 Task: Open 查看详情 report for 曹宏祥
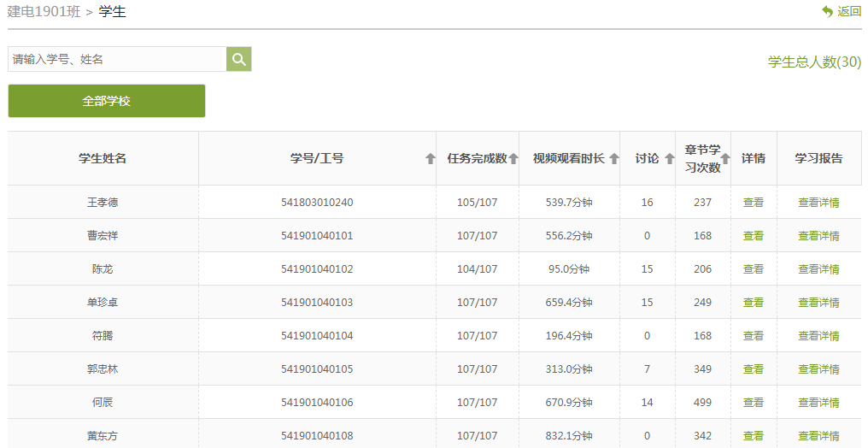click(x=818, y=236)
